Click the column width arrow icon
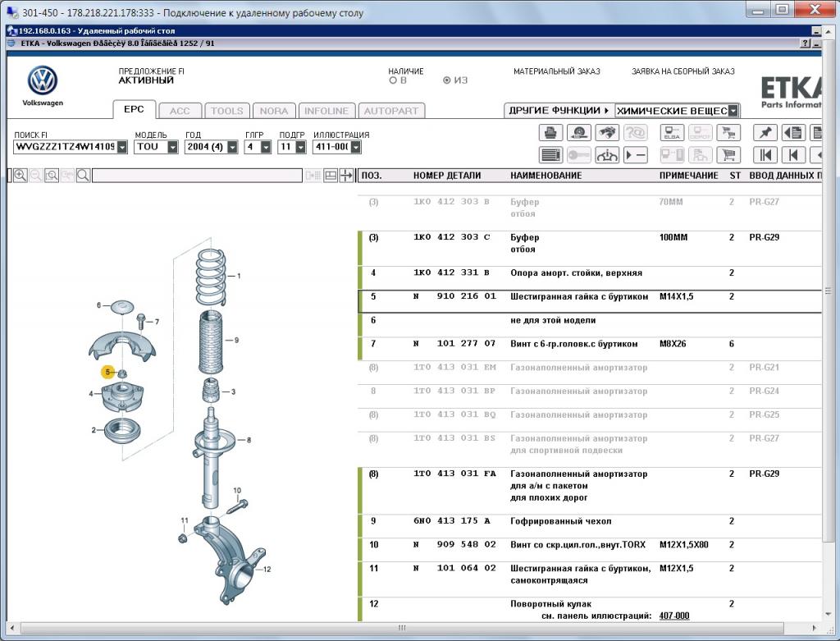This screenshot has height=641, width=840. [x=347, y=176]
